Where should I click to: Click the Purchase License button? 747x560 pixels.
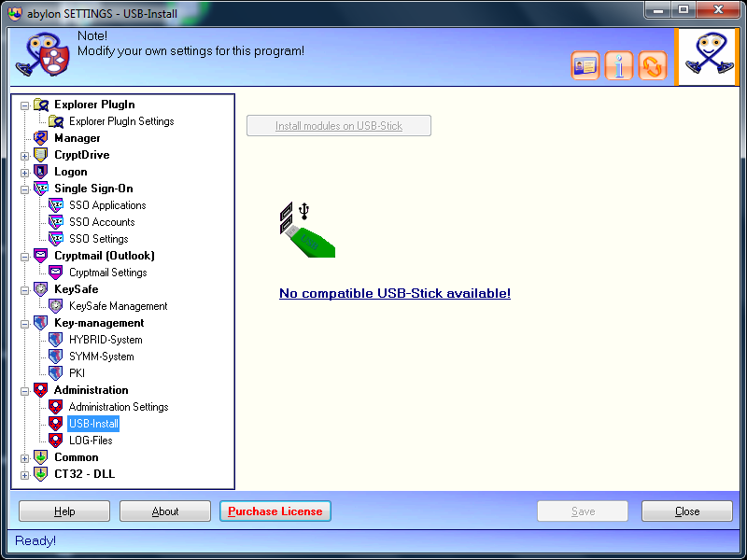coord(275,511)
